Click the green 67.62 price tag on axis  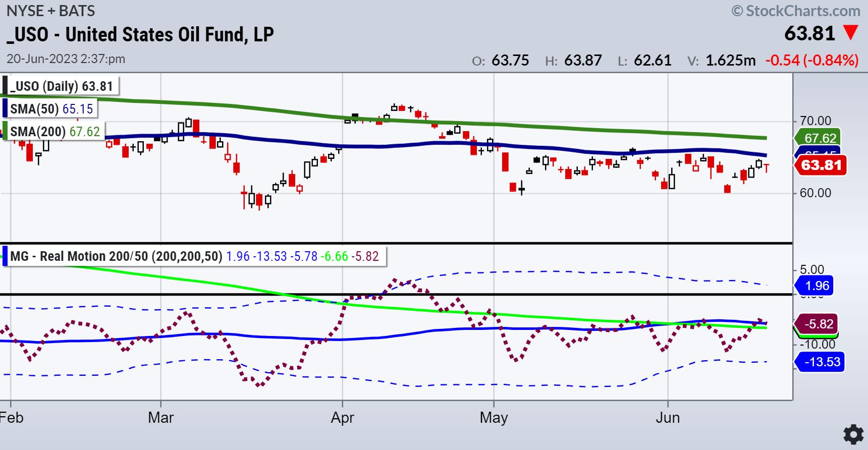point(817,138)
